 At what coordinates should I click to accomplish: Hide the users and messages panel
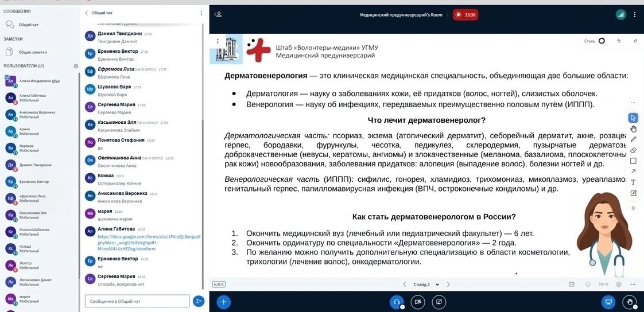click(219, 14)
